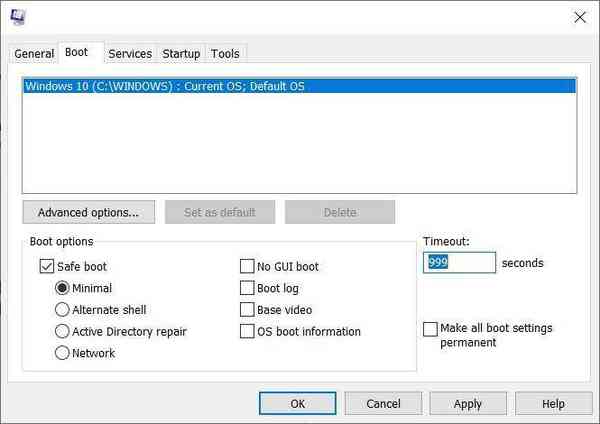The width and height of the screenshot is (600, 424).
Task: Go to the Startup tab
Action: pyautogui.click(x=181, y=54)
